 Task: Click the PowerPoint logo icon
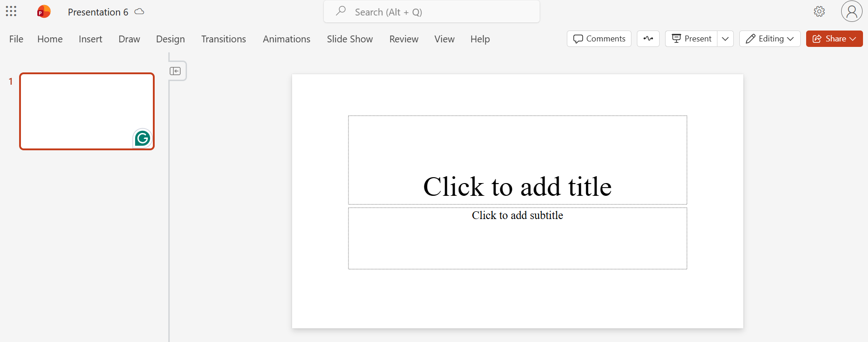coord(44,11)
